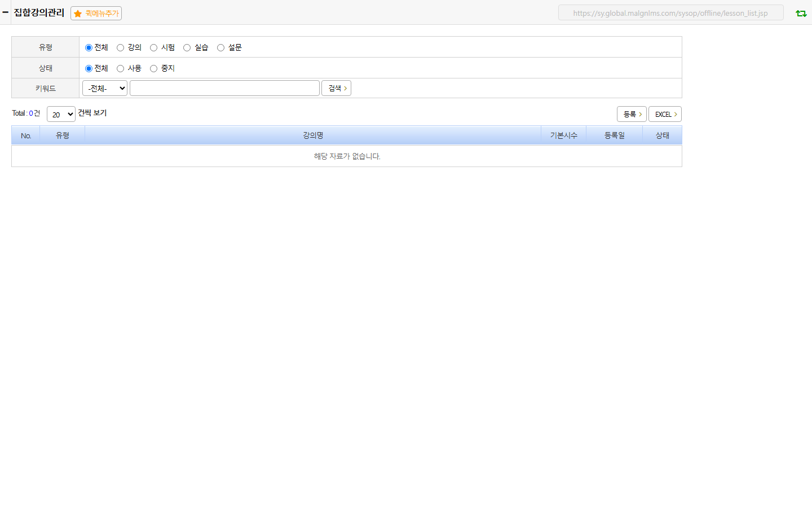Screen dimensions: 812x508
Task: Click the table's 상태 column header
Action: [x=663, y=135]
